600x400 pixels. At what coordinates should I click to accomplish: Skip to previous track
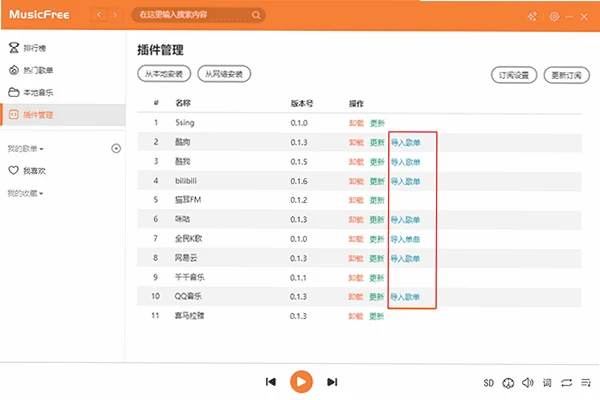pyautogui.click(x=271, y=382)
